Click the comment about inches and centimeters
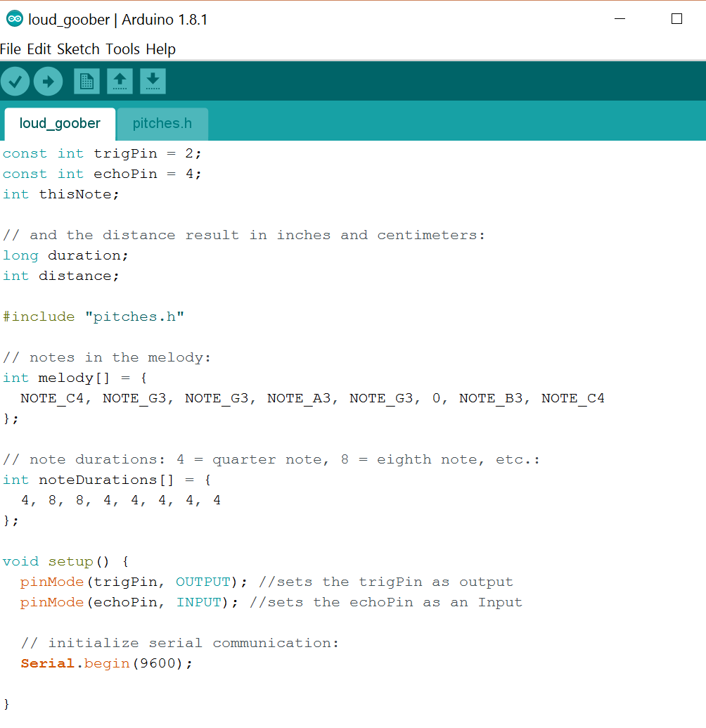 click(x=244, y=236)
